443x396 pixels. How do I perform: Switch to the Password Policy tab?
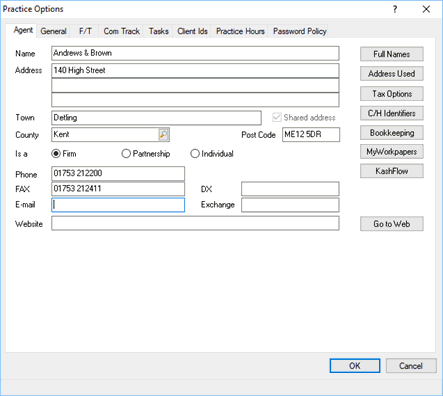[299, 31]
